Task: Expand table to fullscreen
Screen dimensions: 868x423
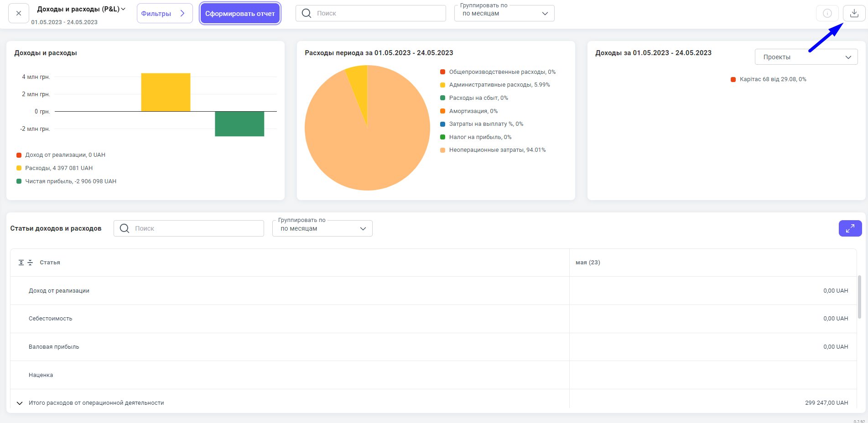Action: click(x=850, y=228)
